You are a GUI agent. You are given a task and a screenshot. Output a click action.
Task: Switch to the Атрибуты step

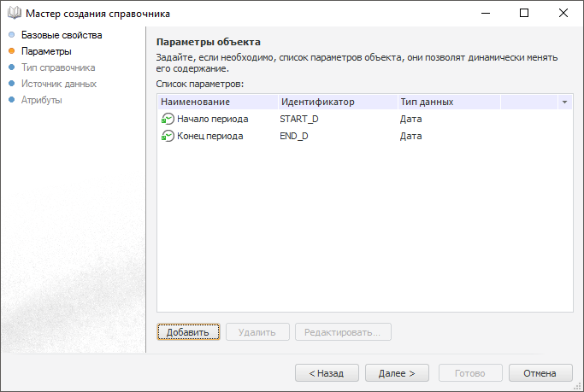(42, 100)
